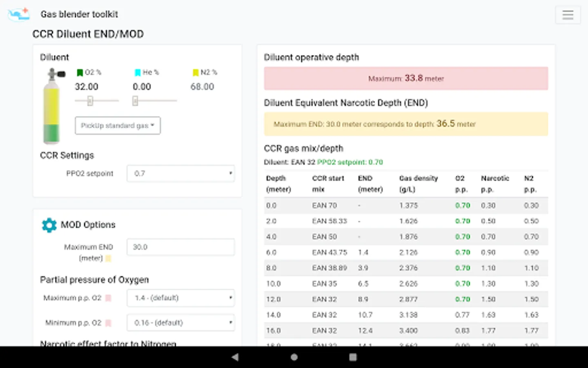
Task: Click the He value 0.00
Action: tap(142, 87)
